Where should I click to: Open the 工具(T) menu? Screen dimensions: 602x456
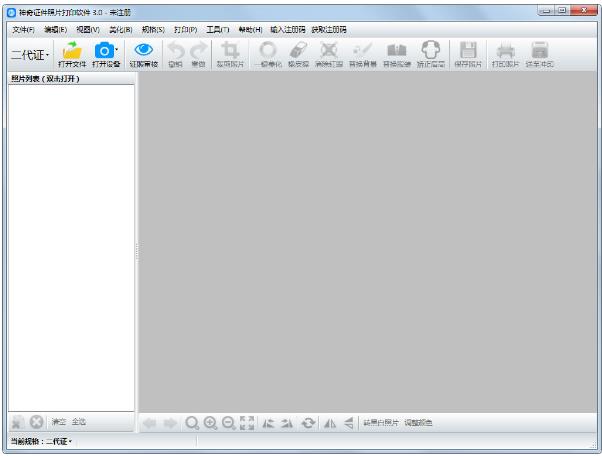click(217, 30)
